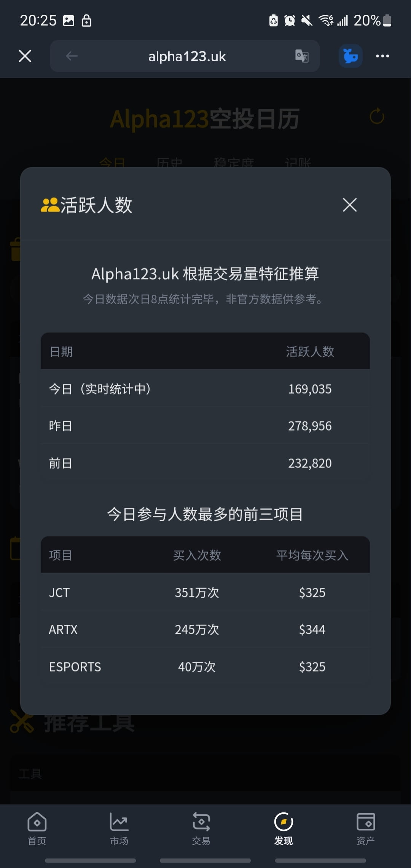The image size is (411, 868).
Task: Tap the 昨日 active users row
Action: click(205, 426)
